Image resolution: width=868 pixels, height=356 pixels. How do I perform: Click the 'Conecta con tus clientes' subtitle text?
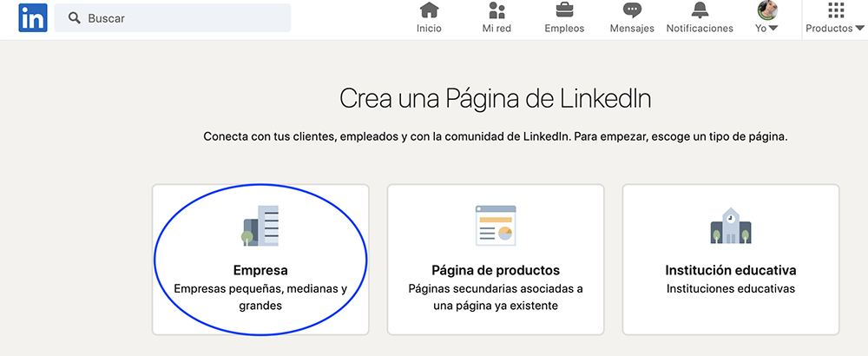tap(496, 136)
